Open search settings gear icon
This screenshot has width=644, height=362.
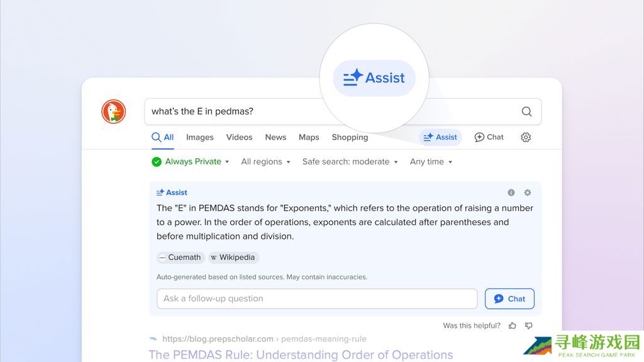click(526, 137)
